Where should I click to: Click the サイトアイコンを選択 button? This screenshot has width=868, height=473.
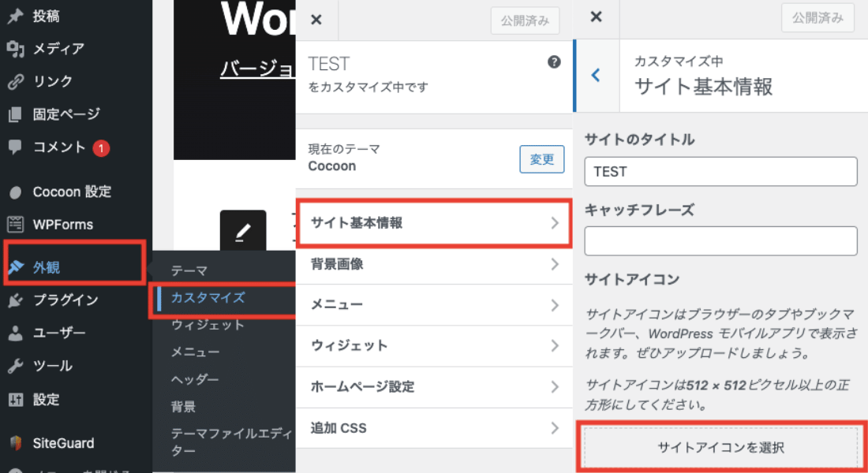720,448
